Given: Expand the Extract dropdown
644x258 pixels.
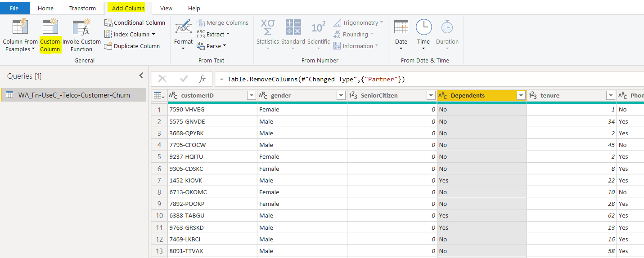Looking at the screenshot, I should (x=227, y=35).
